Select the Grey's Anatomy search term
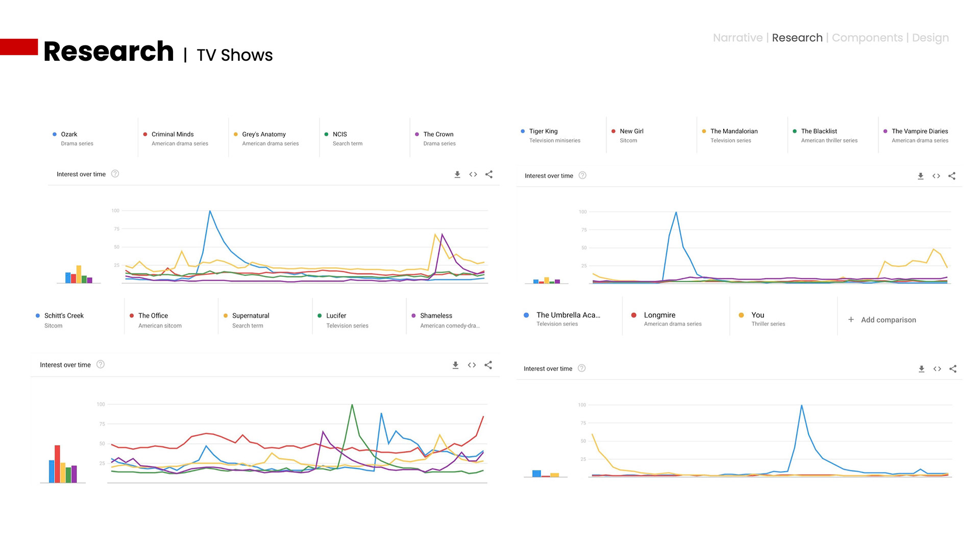Viewport: 980px width, 551px height. (x=266, y=139)
